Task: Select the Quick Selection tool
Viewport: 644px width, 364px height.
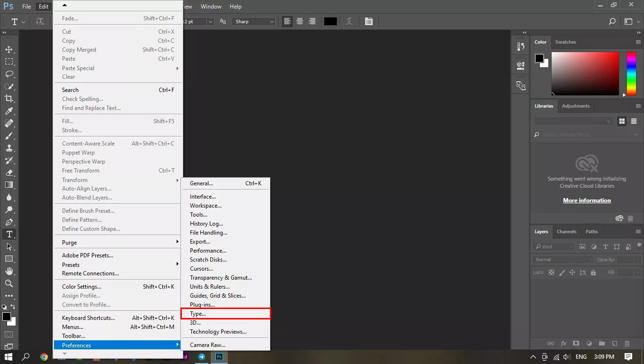Action: tap(9, 86)
